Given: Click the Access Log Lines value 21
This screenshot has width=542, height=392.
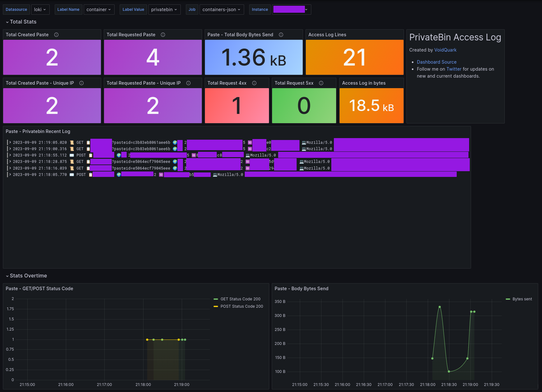Looking at the screenshot, I should click(x=355, y=58).
